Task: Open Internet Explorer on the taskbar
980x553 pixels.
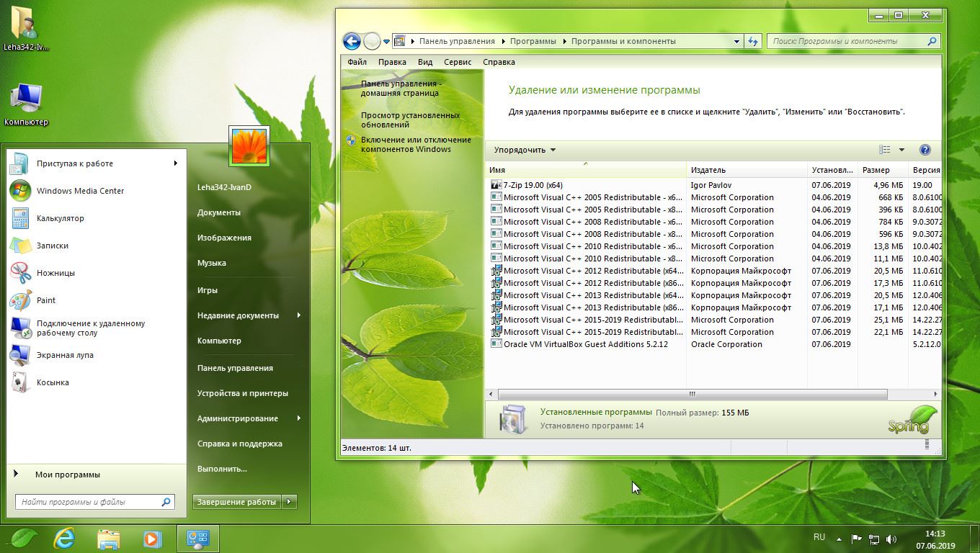Action: coord(65,538)
